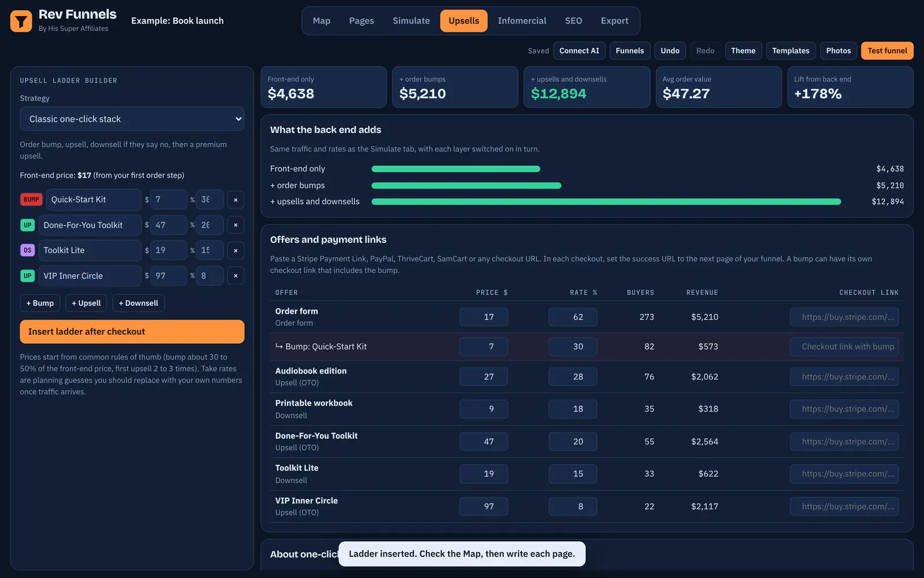Click the UP badge beside VIP Inner Circle

(x=28, y=276)
